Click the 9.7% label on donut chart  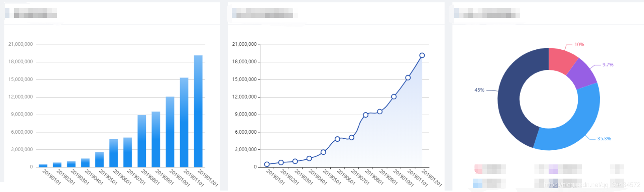tap(608, 65)
